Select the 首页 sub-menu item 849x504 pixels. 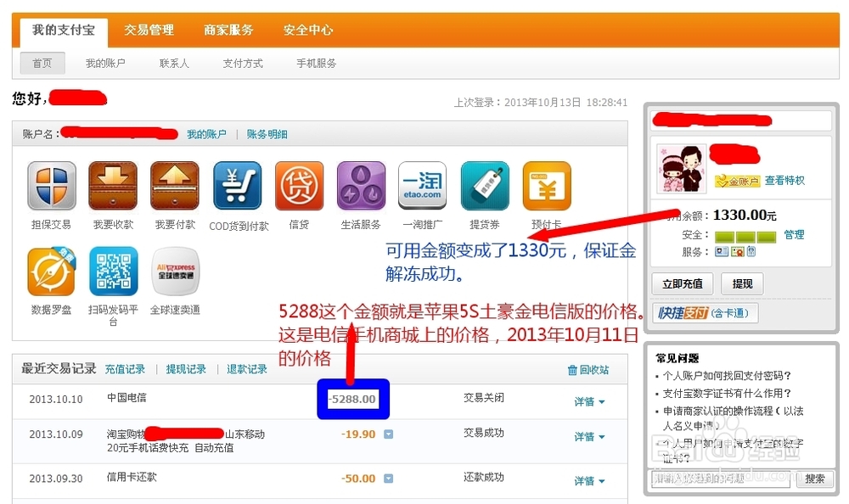click(x=42, y=64)
